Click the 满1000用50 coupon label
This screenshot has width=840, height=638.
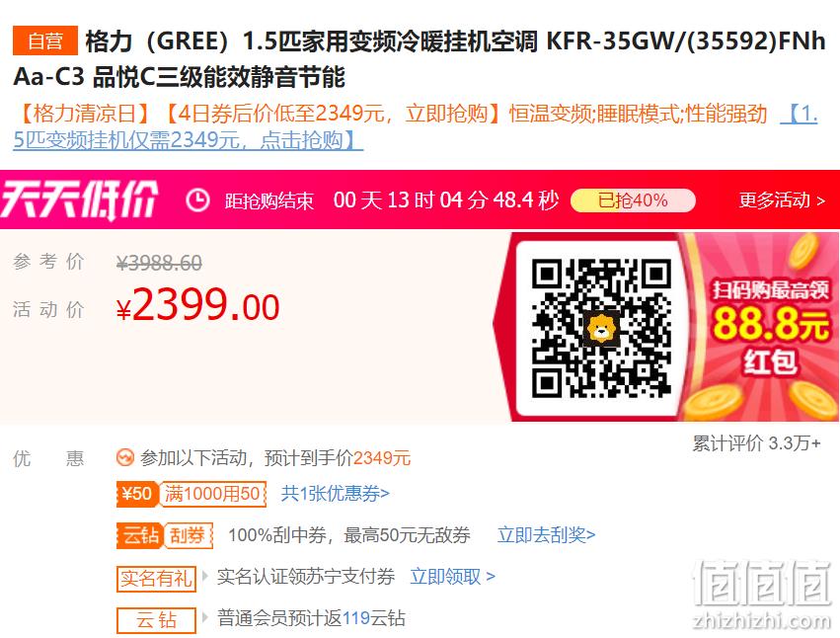(212, 494)
